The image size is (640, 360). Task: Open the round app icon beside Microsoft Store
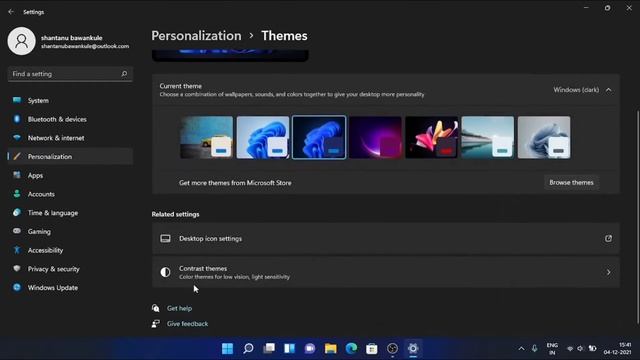392,348
